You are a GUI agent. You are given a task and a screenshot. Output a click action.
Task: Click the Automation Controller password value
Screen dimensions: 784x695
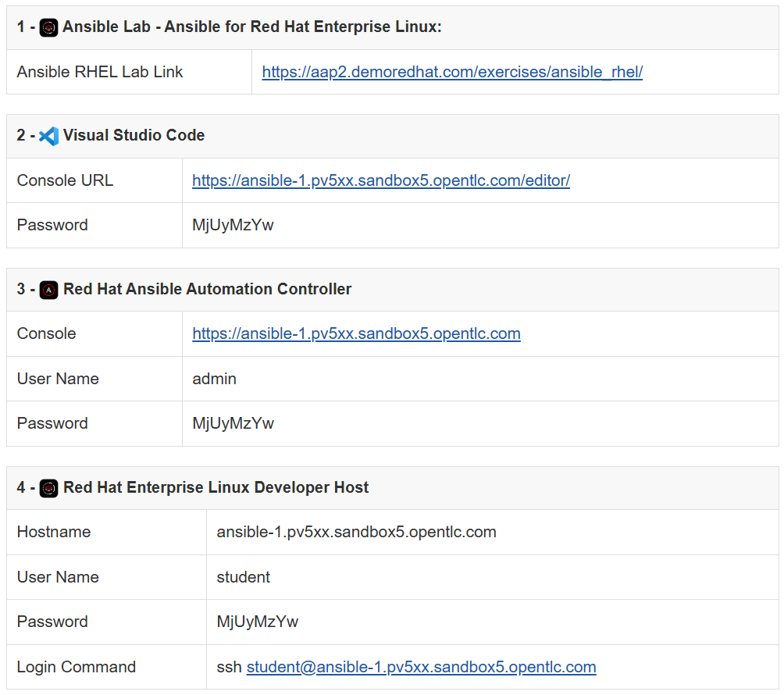233,424
